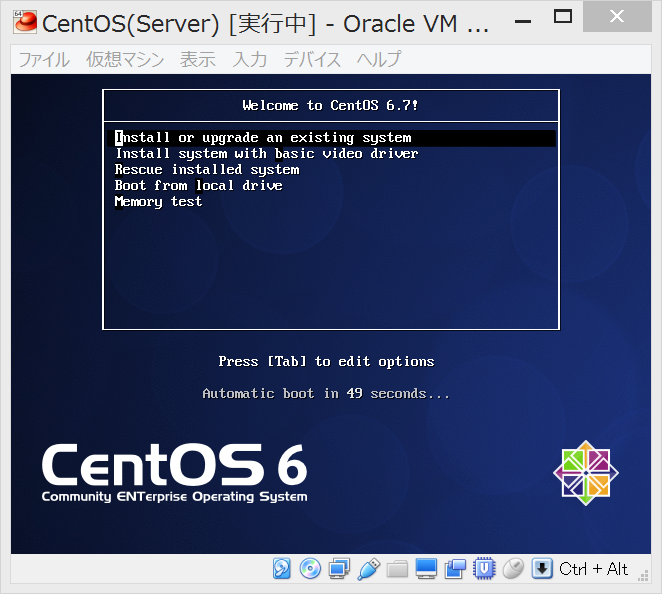Open the デバイス menu
Viewport: 662px width, 594px height.
[312, 59]
